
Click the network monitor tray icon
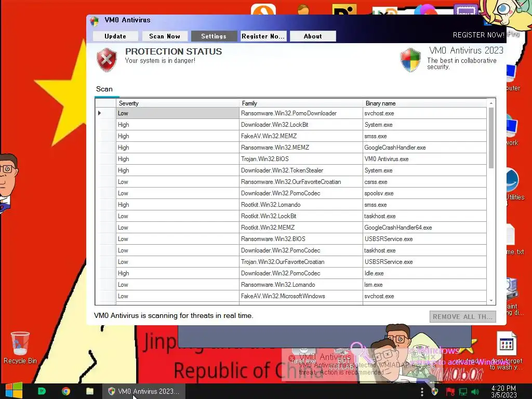point(463,392)
